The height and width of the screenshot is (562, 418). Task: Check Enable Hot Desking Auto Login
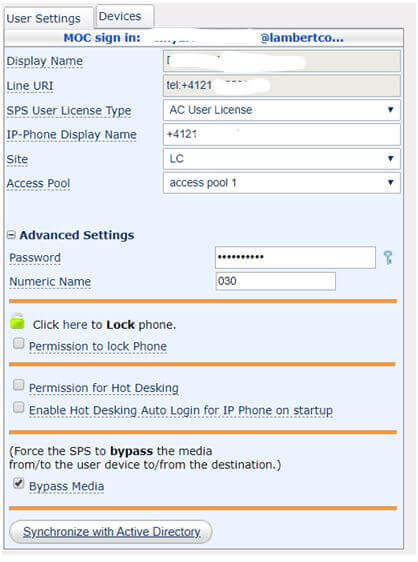(x=18, y=408)
